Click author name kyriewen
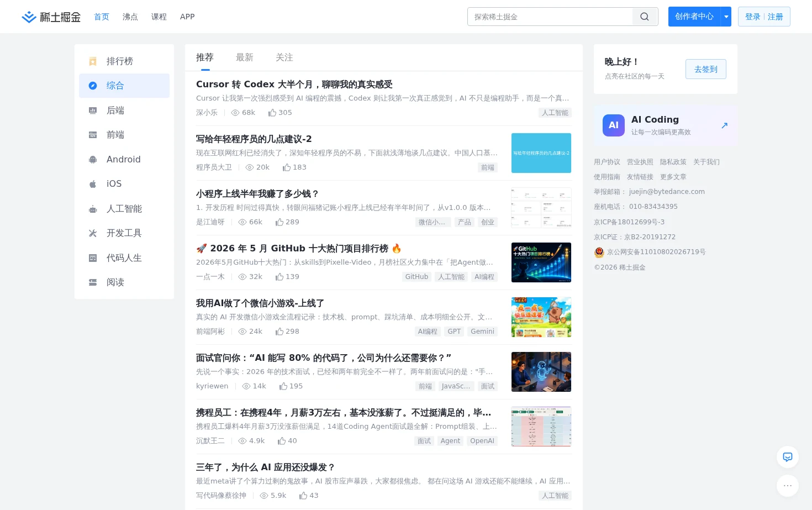Image resolution: width=812 pixels, height=510 pixels. 212,386
